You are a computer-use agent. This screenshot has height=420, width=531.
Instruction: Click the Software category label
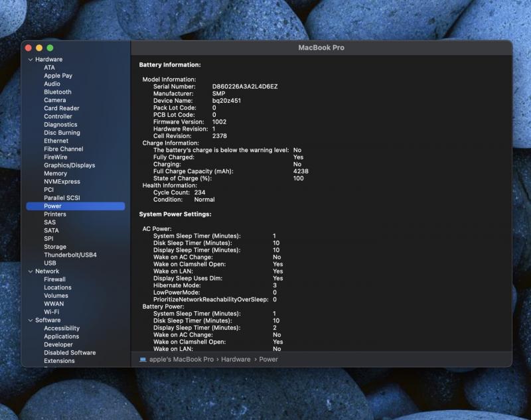pyautogui.click(x=48, y=320)
